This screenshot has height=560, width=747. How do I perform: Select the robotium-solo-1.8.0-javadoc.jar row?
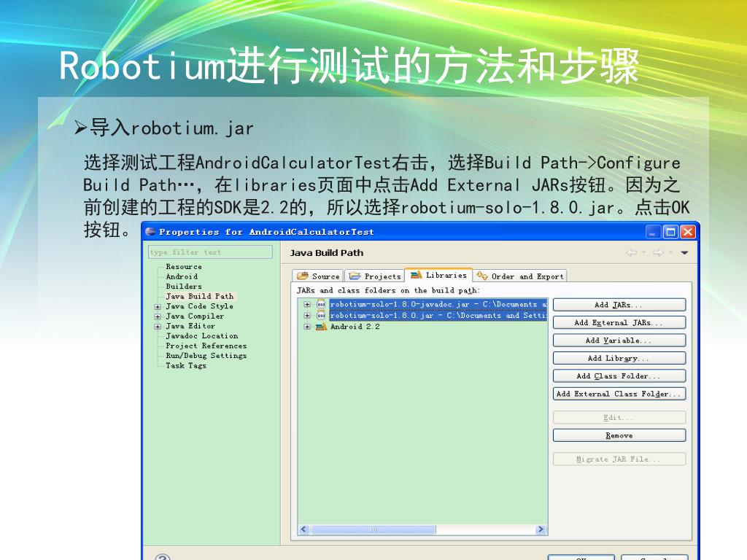coord(438,304)
